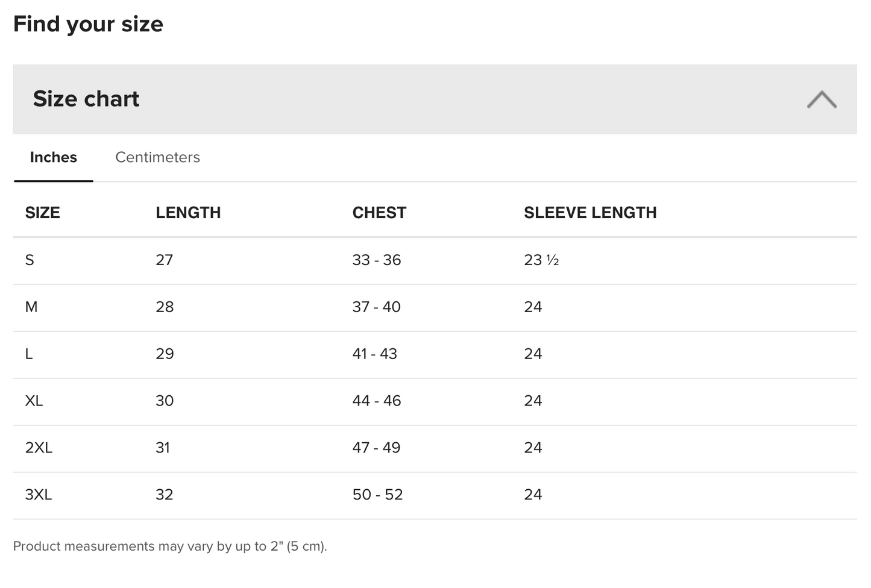Select the L size row label
The image size is (871, 588).
click(29, 354)
